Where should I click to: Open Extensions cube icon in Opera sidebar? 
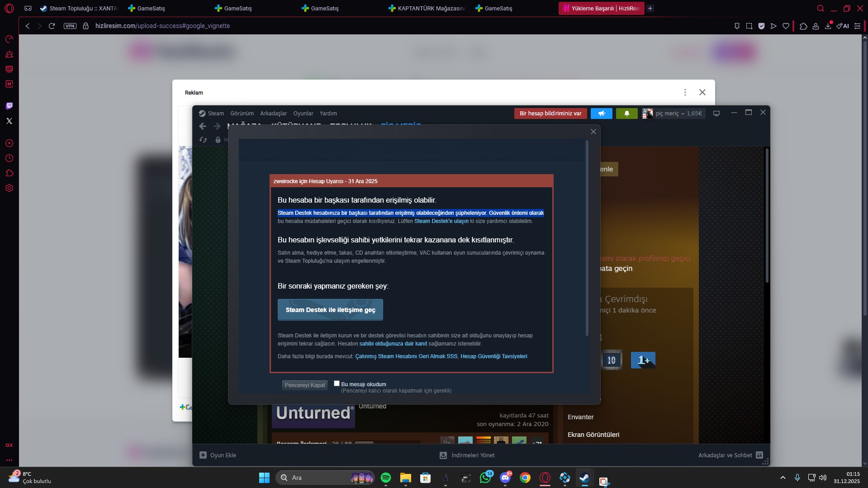(9, 173)
